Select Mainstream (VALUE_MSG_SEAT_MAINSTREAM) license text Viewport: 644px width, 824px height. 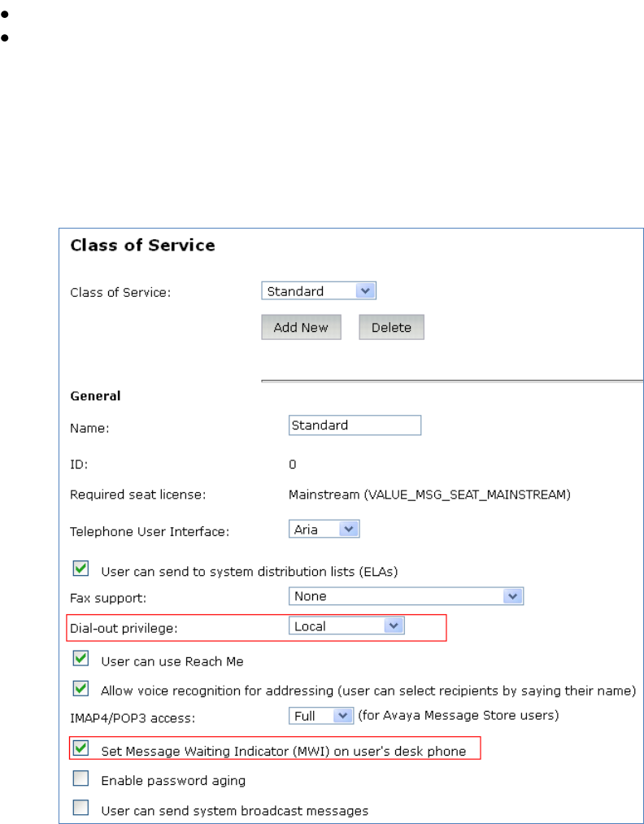pyautogui.click(x=429, y=495)
